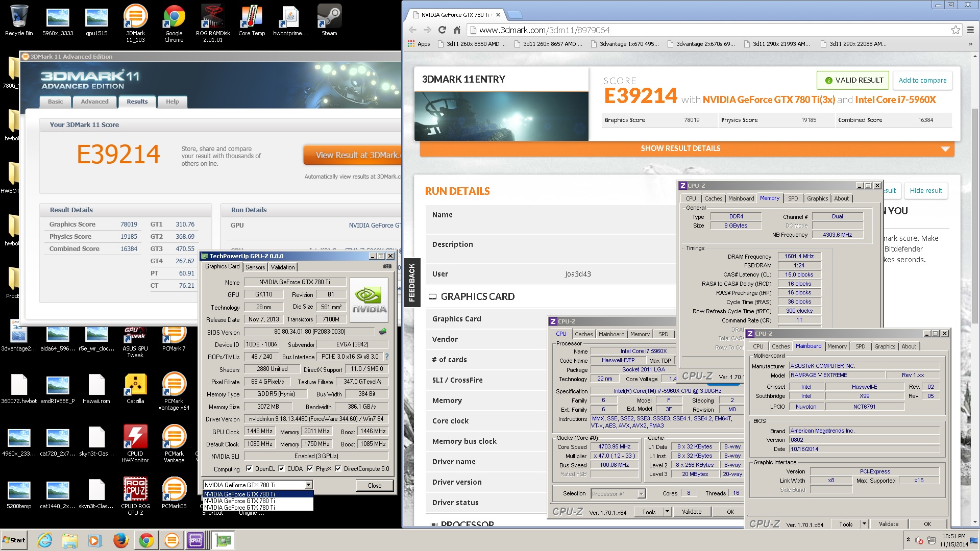
Task: Open hwbotprime desktop shortcut
Action: (290, 20)
